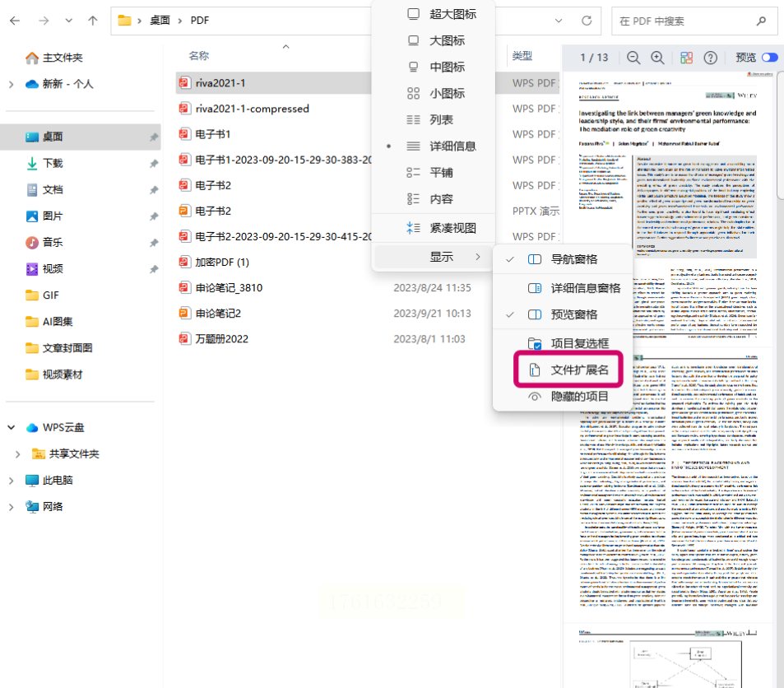Image resolution: width=784 pixels, height=688 pixels.
Task: Open 音乐 folder in sidebar
Action: click(x=53, y=243)
